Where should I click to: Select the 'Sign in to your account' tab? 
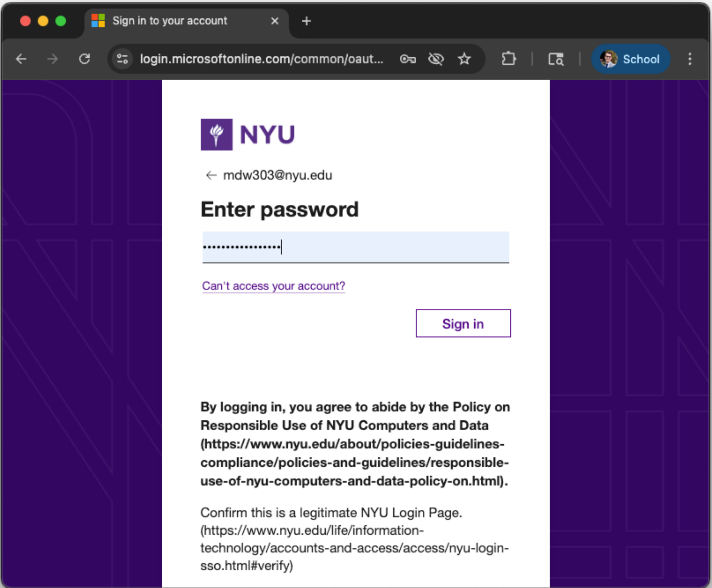tap(170, 21)
